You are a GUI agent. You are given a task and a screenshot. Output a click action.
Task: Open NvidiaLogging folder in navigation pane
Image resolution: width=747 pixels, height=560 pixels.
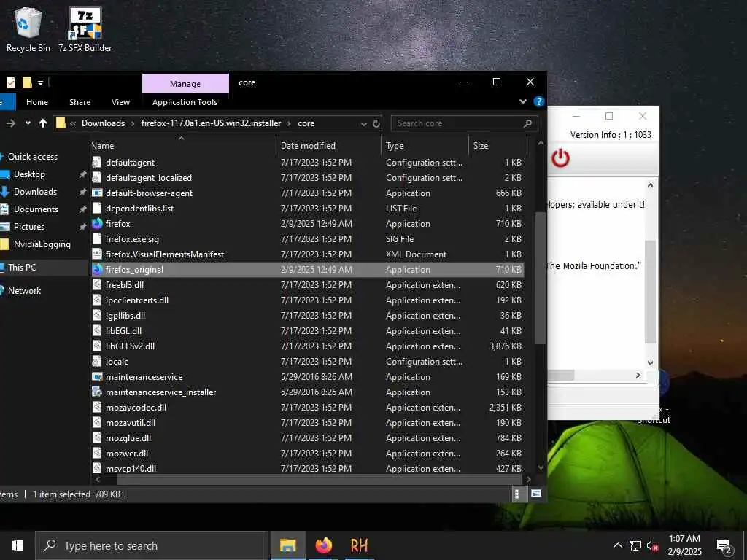point(42,244)
